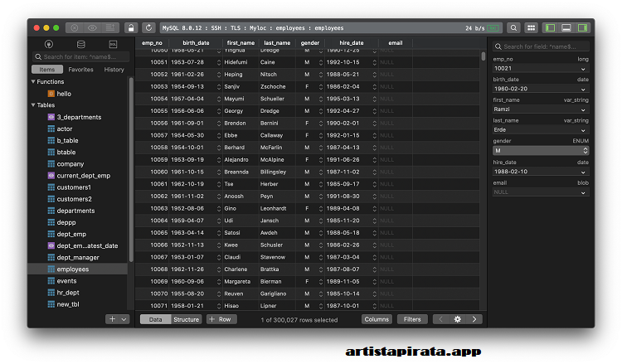This screenshot has height=364, width=622.
Task: Open the SQL query list toolbar icon
Action: pyautogui.click(x=109, y=27)
